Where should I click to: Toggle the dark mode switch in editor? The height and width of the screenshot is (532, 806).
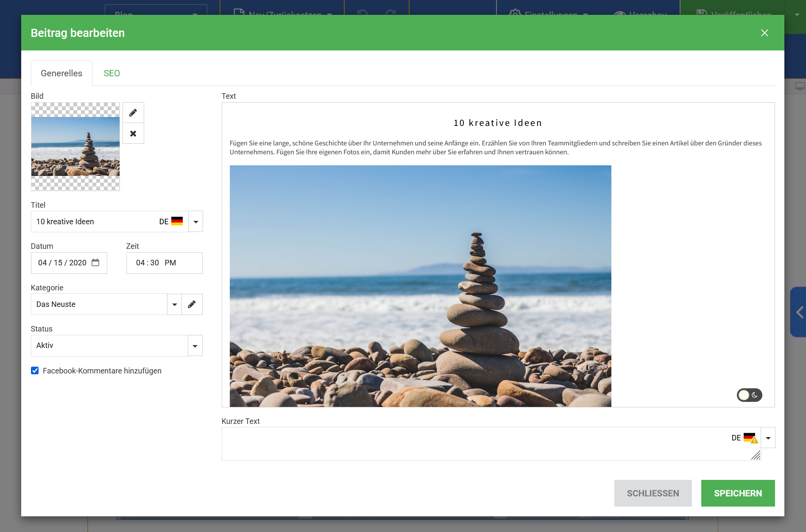click(x=749, y=395)
